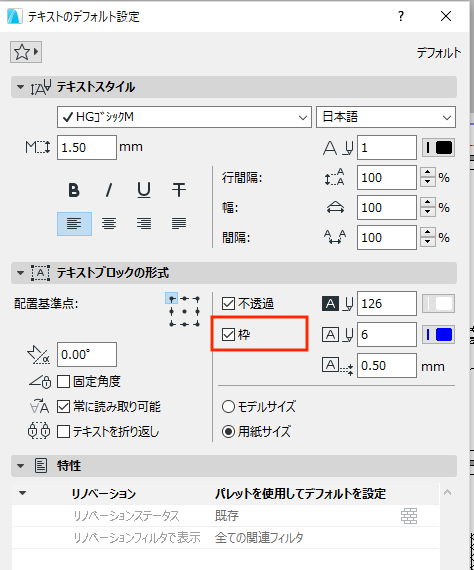Collapse the リノベーション group row

23,493
